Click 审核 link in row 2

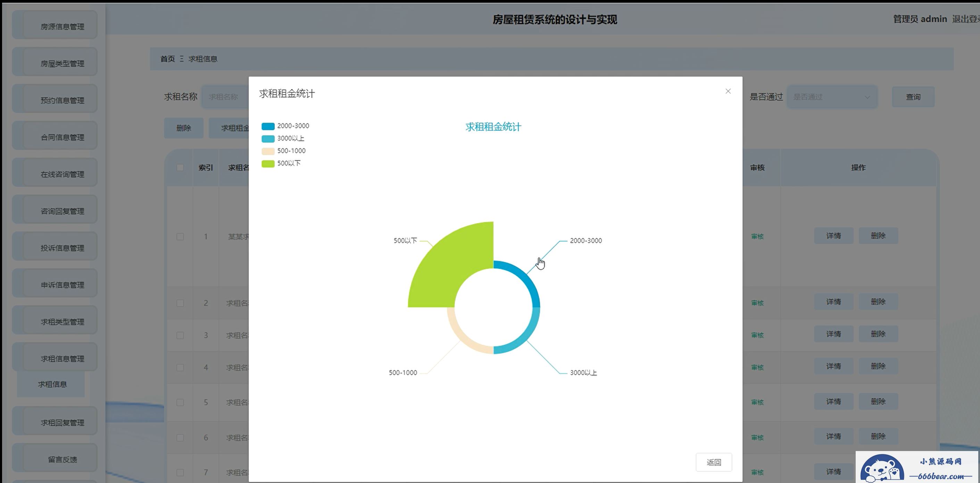click(757, 303)
